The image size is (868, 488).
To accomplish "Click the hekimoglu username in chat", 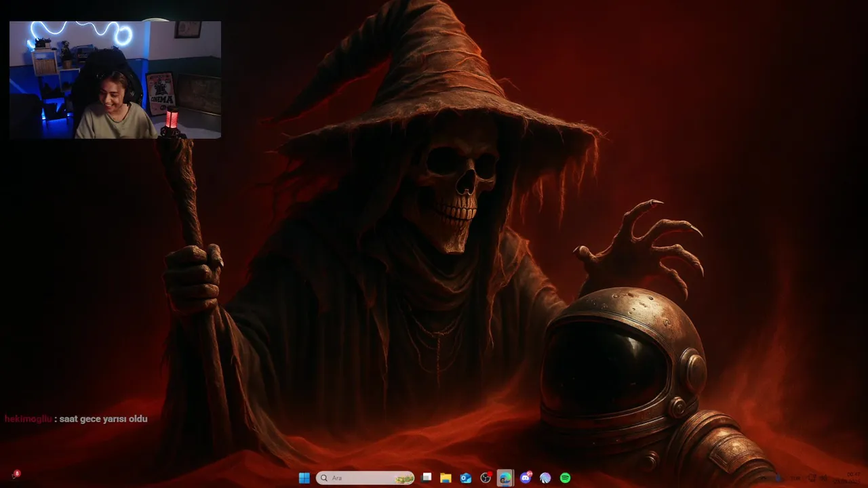I will pyautogui.click(x=28, y=419).
